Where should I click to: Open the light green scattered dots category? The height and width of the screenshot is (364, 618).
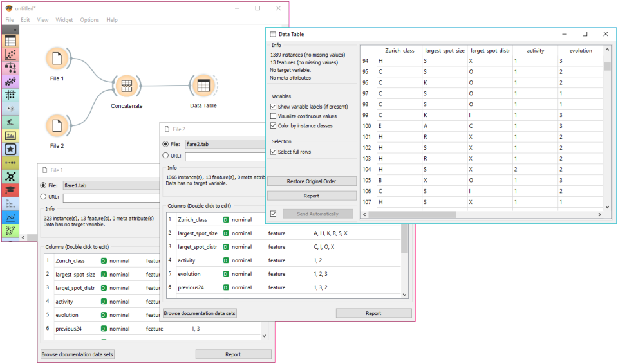click(x=10, y=230)
